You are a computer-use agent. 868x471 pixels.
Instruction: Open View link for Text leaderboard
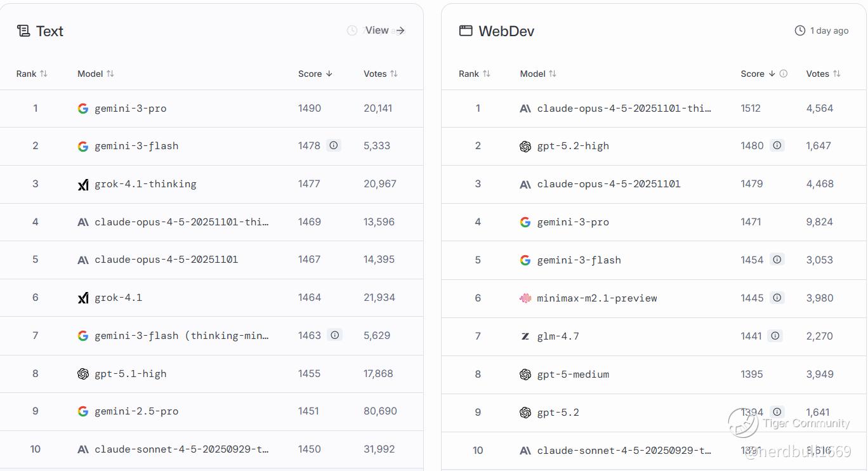pyautogui.click(x=385, y=30)
